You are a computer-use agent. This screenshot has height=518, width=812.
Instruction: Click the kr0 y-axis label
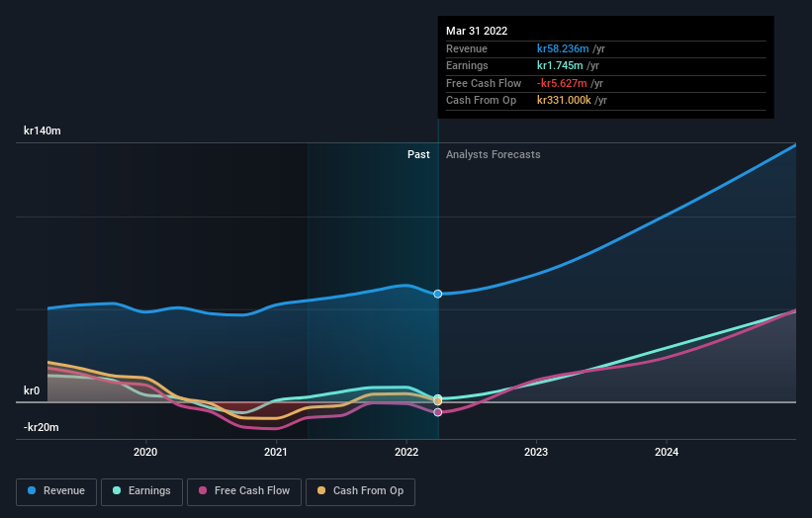pyautogui.click(x=32, y=390)
